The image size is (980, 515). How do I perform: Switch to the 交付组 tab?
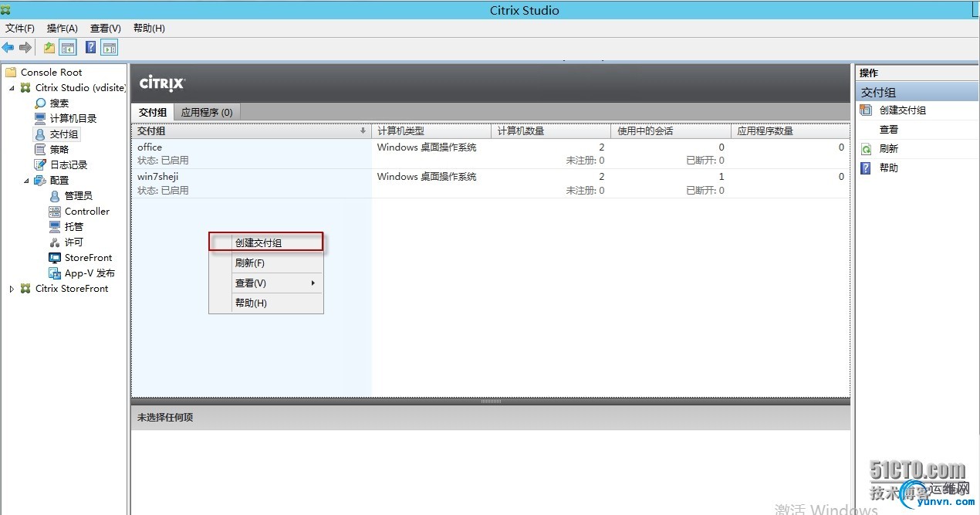click(153, 112)
